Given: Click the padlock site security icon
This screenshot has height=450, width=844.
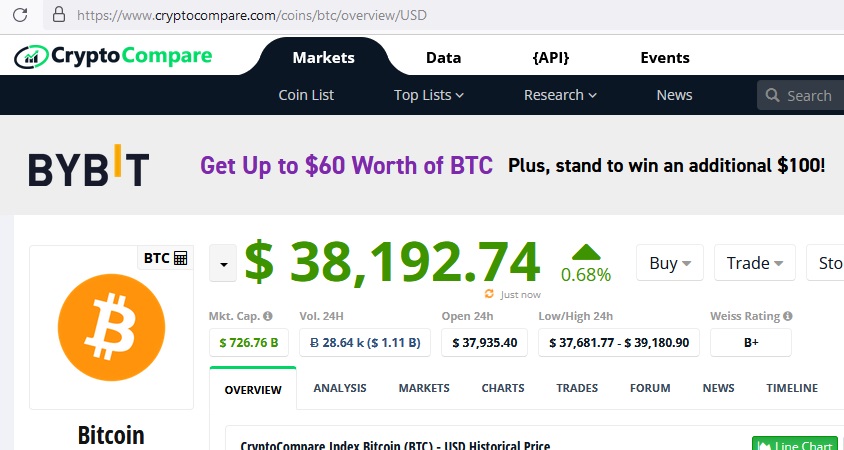Looking at the screenshot, I should point(59,15).
